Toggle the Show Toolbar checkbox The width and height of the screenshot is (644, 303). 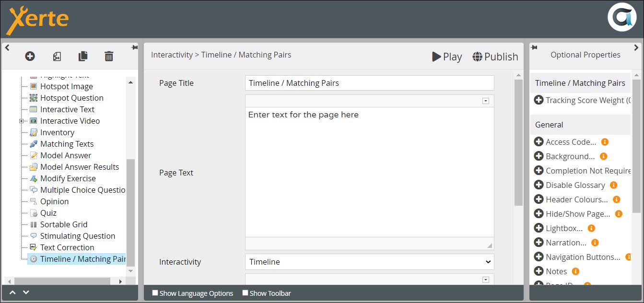245,293
